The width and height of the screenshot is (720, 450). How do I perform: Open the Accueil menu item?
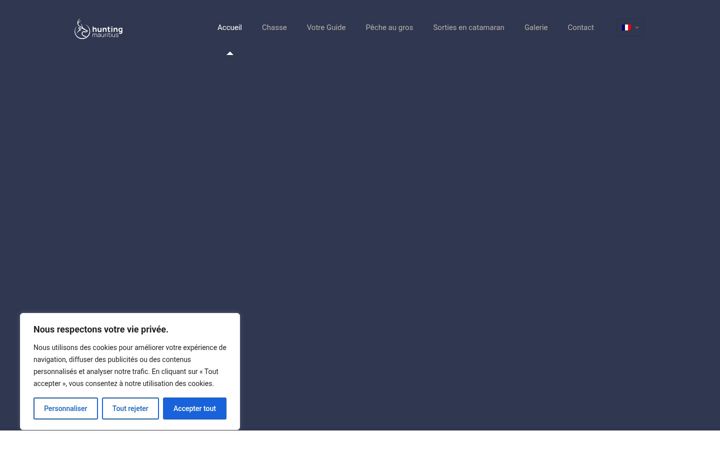[230, 28]
